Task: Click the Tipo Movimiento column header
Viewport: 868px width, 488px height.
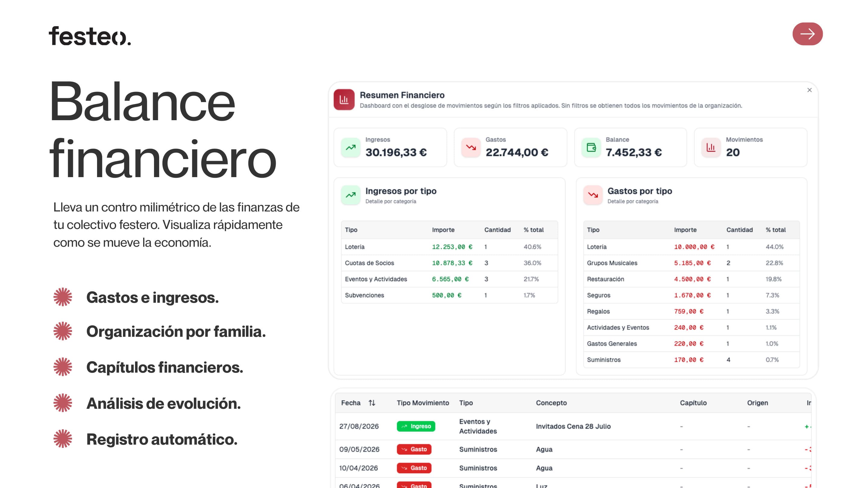Action: (x=423, y=403)
